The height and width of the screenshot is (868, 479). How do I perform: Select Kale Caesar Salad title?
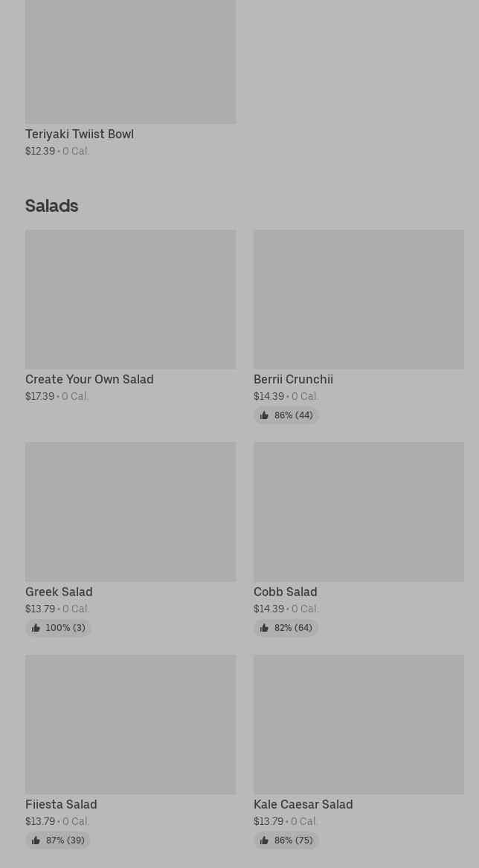[303, 805]
